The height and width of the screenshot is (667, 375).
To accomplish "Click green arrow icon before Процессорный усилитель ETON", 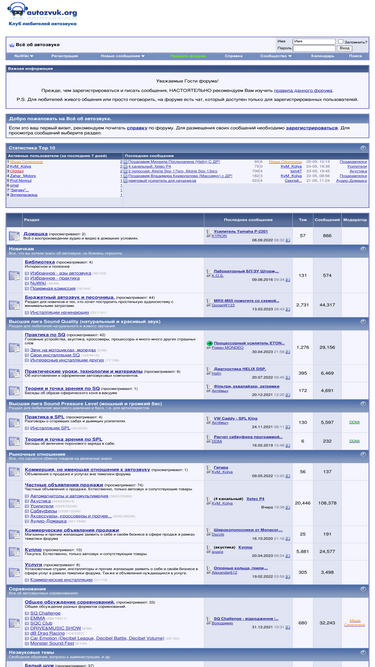I will (209, 343).
